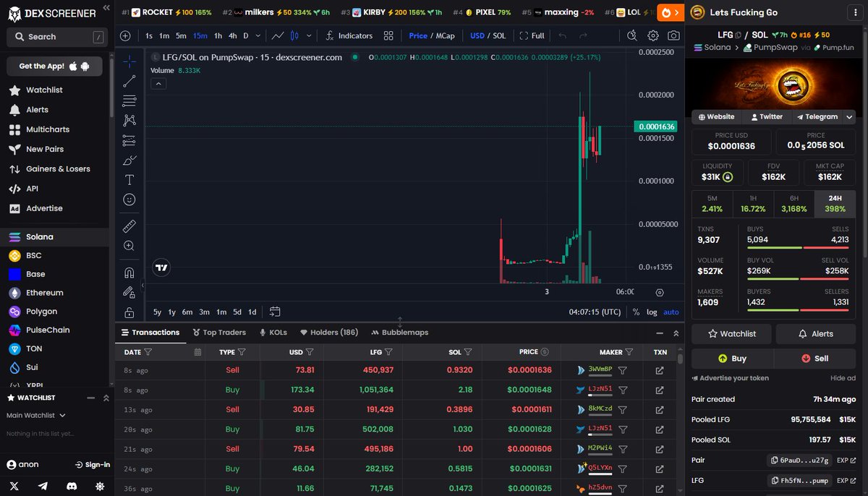Toggle theme with sun icon in footer
This screenshot has width=868, height=496.
(x=100, y=486)
